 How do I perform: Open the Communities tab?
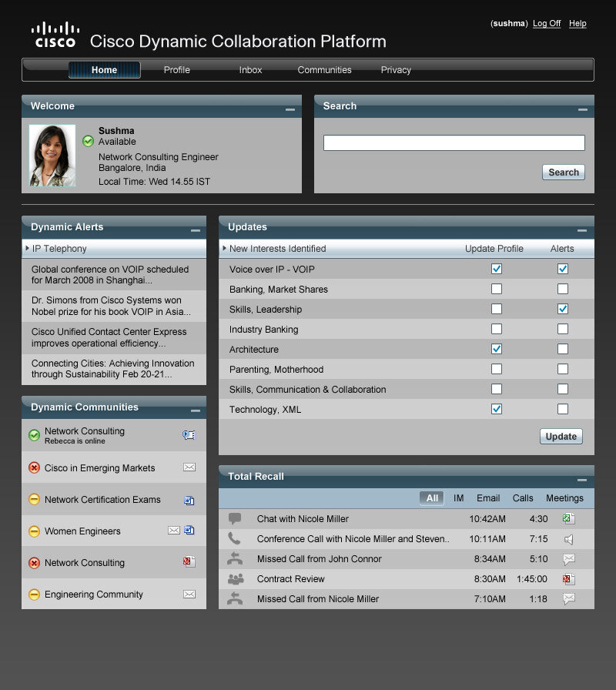[x=324, y=70]
